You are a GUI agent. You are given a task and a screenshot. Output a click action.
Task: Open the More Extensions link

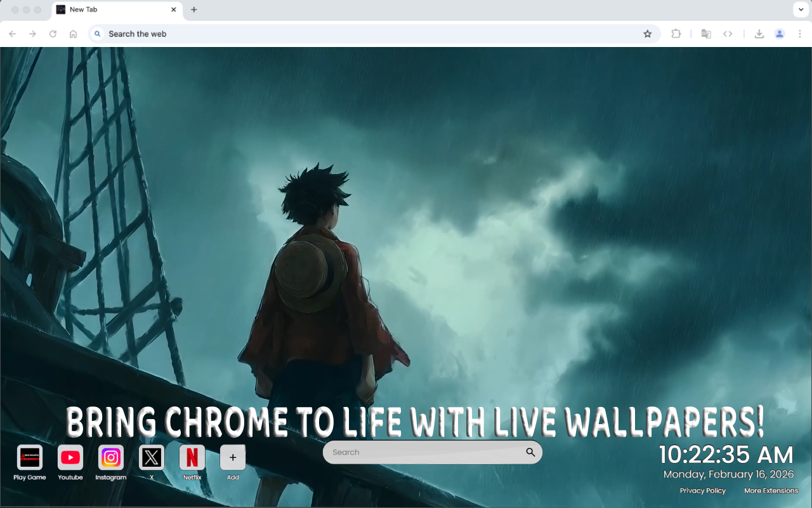click(771, 491)
